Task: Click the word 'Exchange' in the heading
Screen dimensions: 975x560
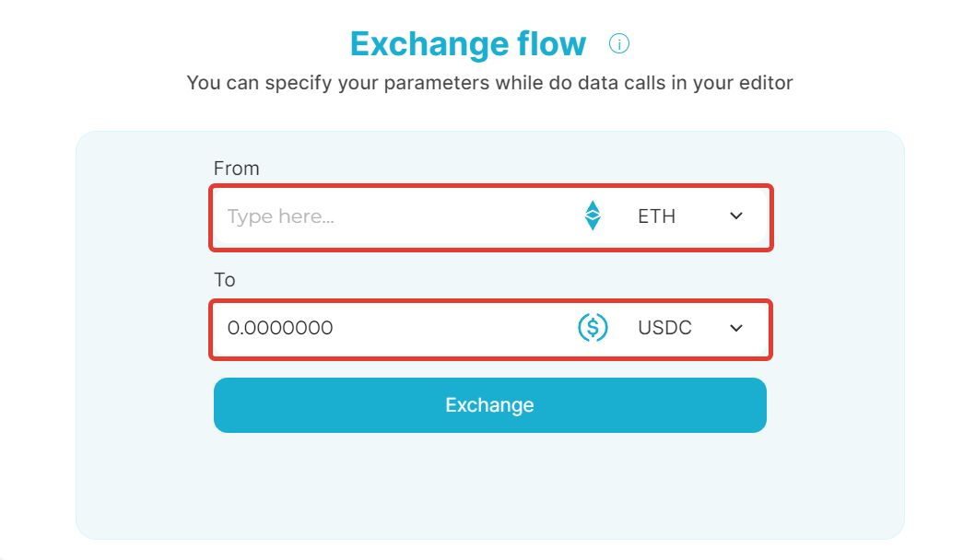Action: [x=429, y=44]
